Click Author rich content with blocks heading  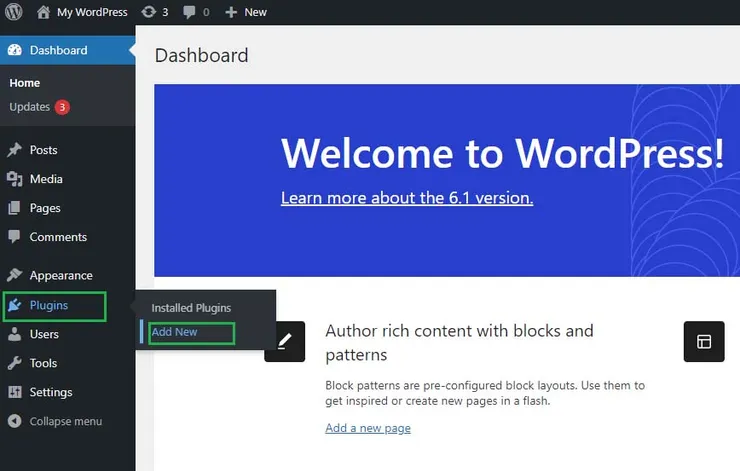459,343
